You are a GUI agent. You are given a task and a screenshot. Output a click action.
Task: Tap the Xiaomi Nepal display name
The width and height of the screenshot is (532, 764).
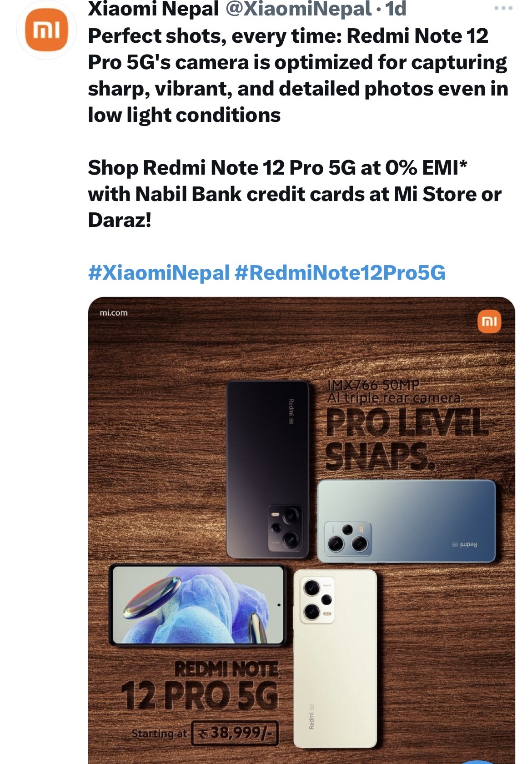click(154, 9)
